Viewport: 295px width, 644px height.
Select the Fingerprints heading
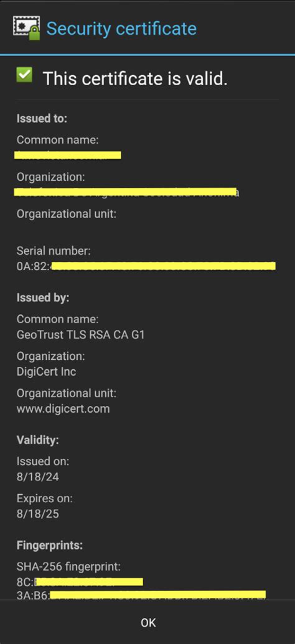[50, 545]
